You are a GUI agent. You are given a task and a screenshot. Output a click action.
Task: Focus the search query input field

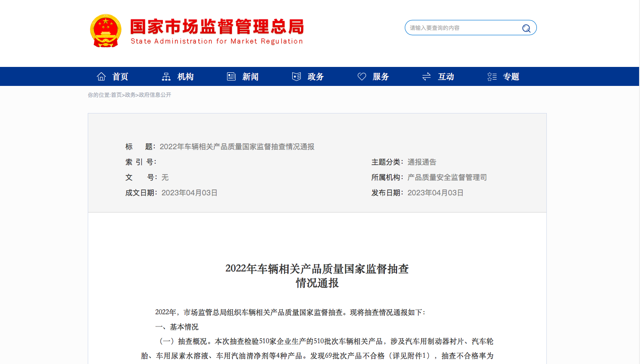[x=464, y=28]
